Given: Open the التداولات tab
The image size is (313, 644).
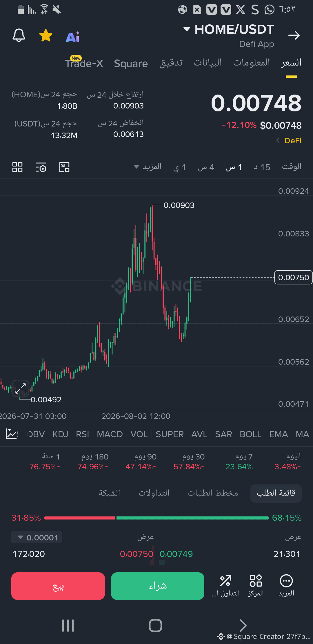Looking at the screenshot, I should 154,493.
